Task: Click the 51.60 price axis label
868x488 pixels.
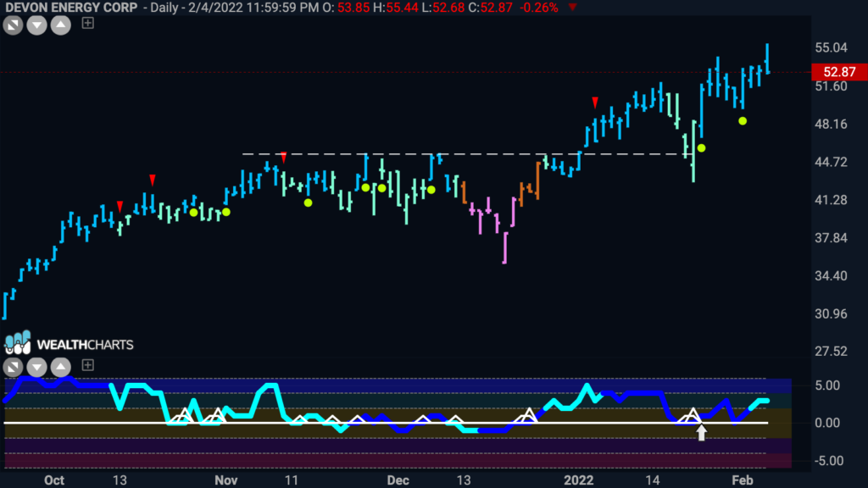Action: click(831, 86)
